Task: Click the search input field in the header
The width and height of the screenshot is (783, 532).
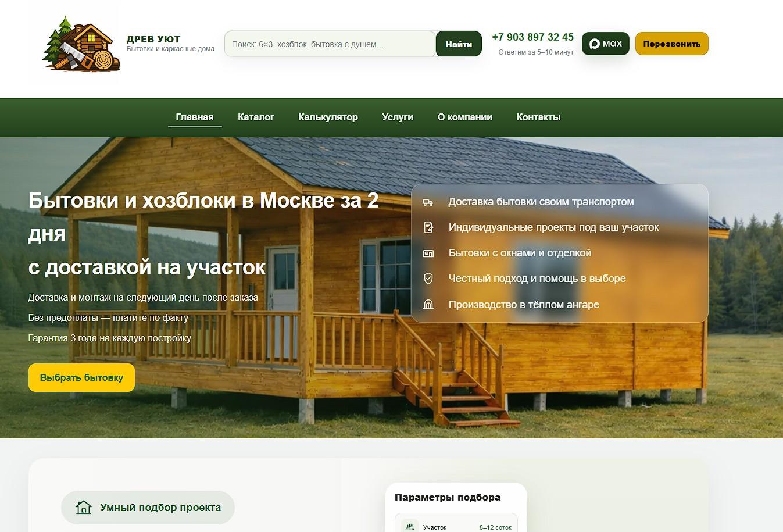Action: point(329,43)
